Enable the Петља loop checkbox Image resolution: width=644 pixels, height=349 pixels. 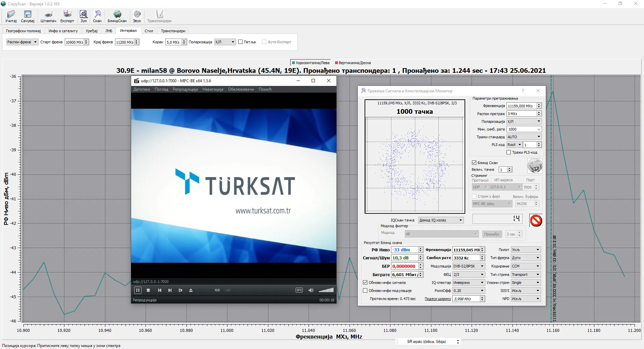(x=240, y=42)
